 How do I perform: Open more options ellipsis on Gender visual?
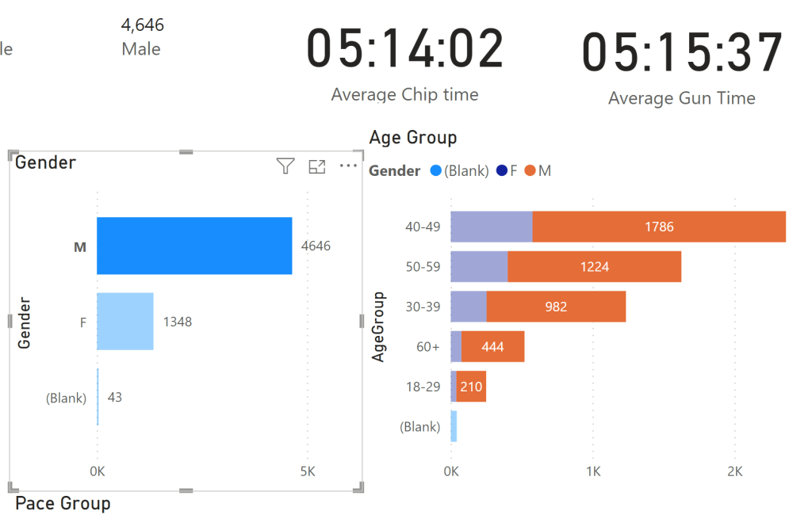click(348, 166)
